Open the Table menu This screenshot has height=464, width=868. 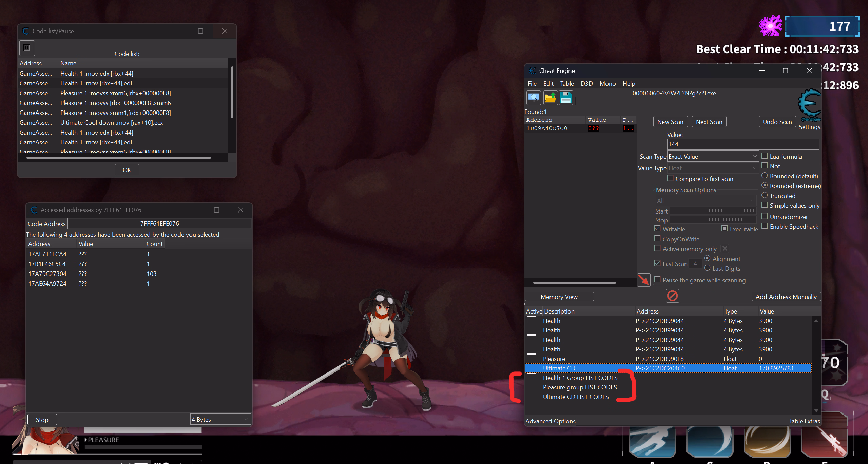pos(567,84)
